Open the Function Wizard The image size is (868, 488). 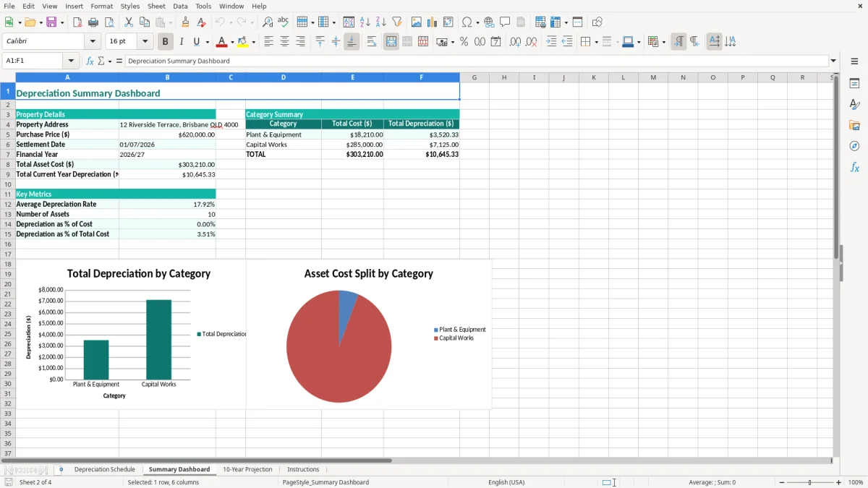90,61
